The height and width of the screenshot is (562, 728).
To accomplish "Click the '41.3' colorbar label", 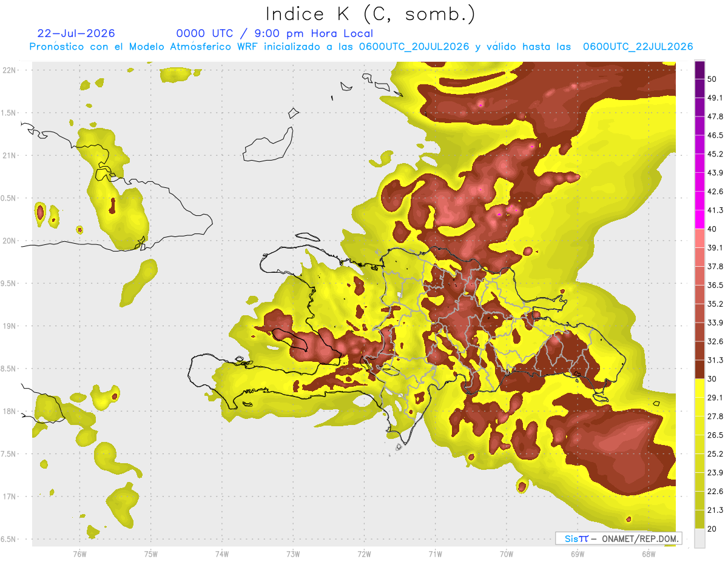I will 715,210.
